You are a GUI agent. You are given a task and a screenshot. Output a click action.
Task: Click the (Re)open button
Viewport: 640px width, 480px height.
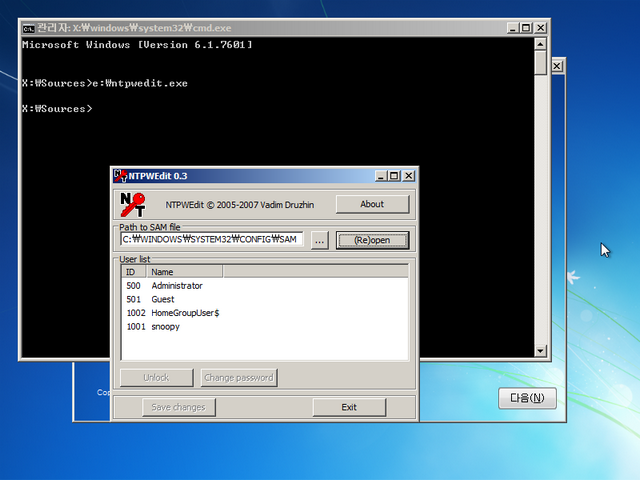(x=372, y=240)
